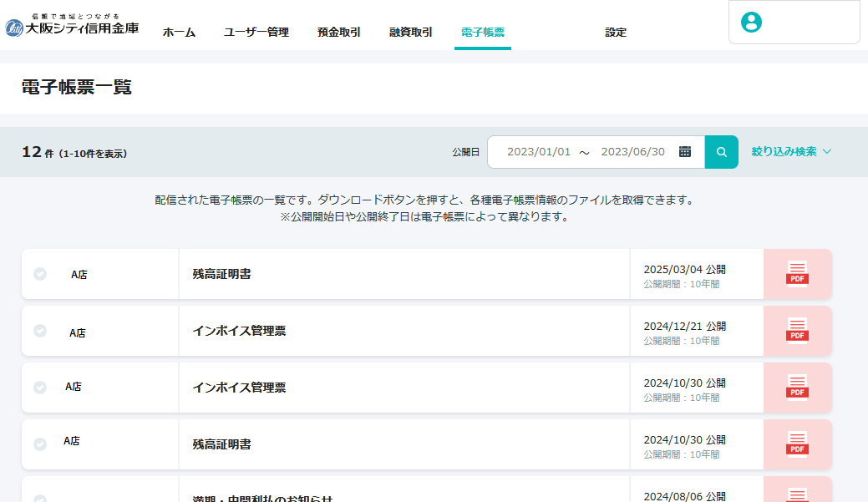The height and width of the screenshot is (502, 868).
Task: Click the start date 2023/01/01 field
Action: pos(539,152)
